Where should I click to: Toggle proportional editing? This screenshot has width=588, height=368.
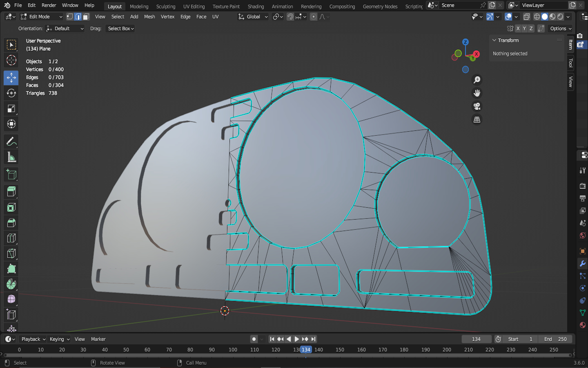pos(314,17)
